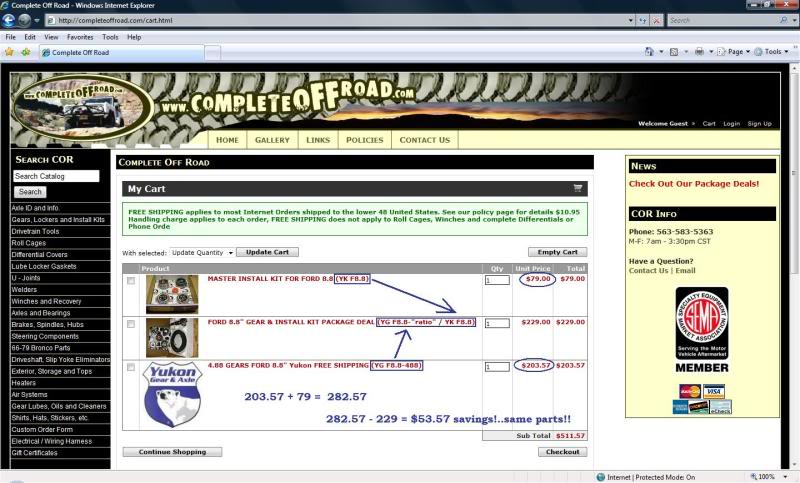Check the Gear & Install Kit Package row checkbox
Image resolution: width=800 pixels, height=483 pixels.
pos(131,324)
